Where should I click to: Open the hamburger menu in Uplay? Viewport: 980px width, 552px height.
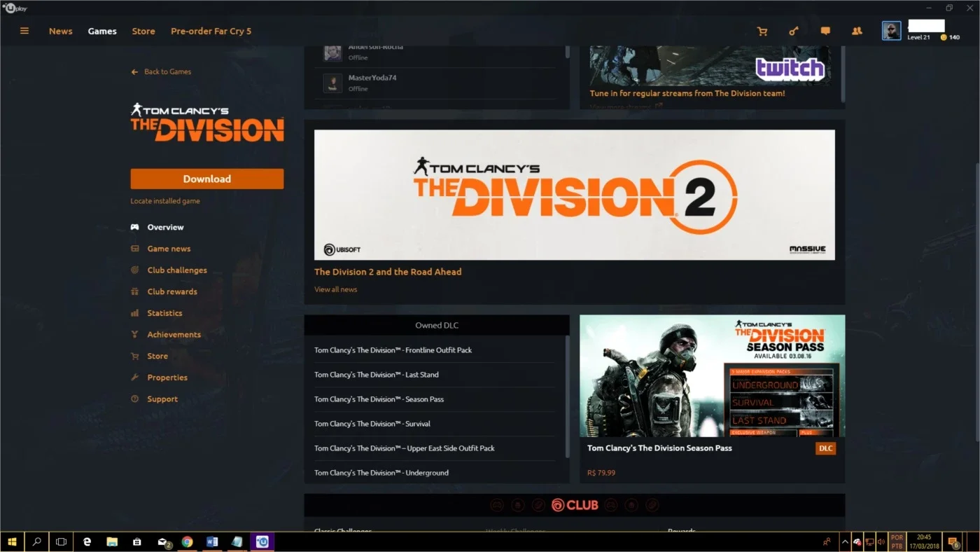tap(24, 31)
